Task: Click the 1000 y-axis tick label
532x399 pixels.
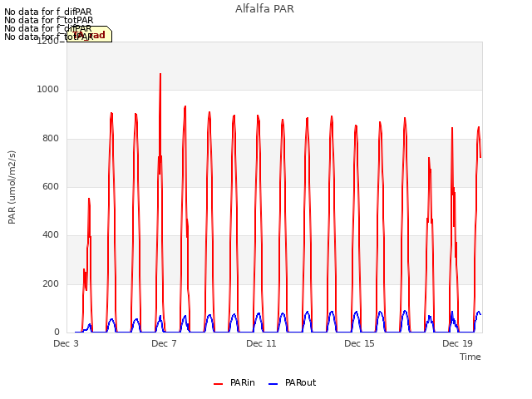Action: pos(48,90)
